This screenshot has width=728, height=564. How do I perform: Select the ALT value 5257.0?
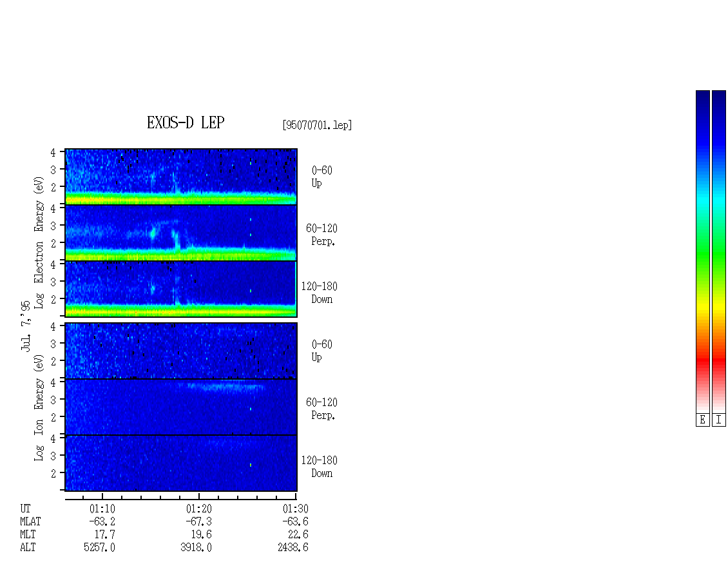99,548
